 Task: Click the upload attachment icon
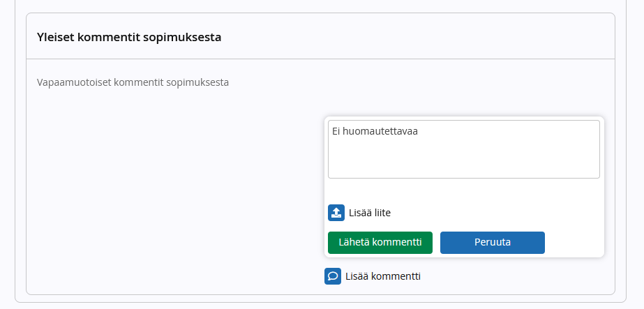(336, 213)
